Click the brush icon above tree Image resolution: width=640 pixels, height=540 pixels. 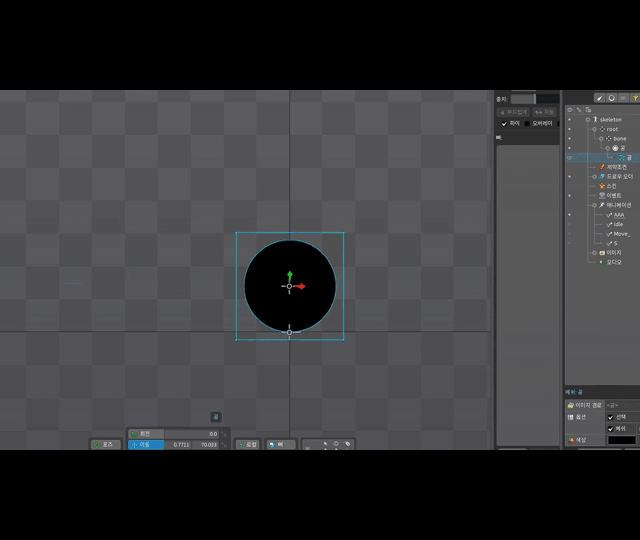tap(599, 98)
